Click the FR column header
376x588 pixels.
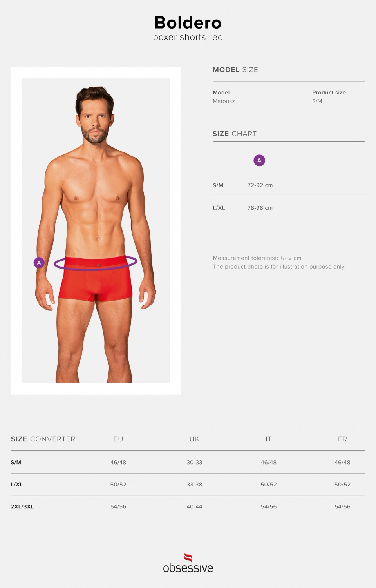pyautogui.click(x=342, y=439)
